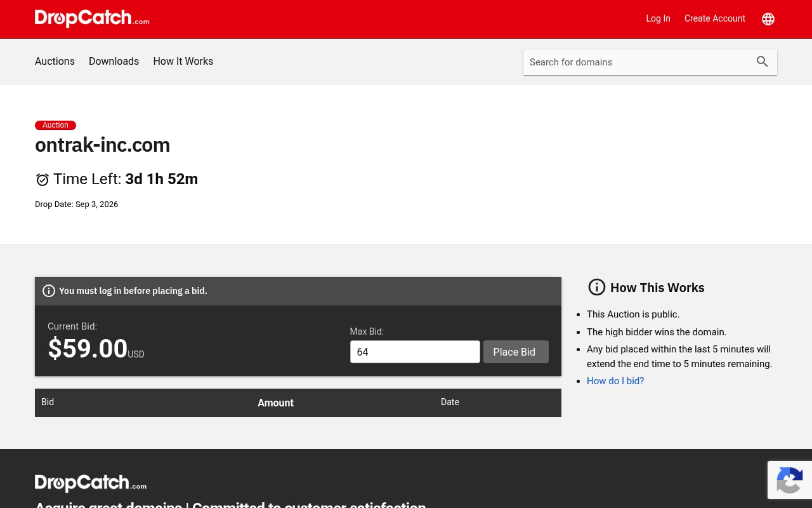
Task: Click the How This Works info icon
Action: click(597, 287)
